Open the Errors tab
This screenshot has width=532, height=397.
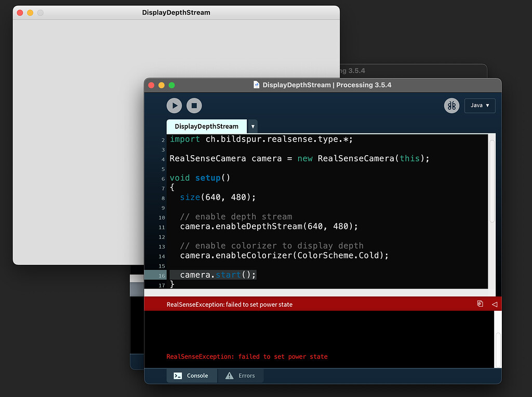(240, 376)
